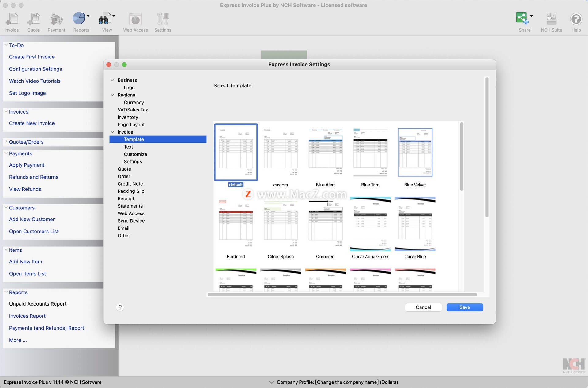
Task: Select the custom invoice template thumbnail
Action: pos(281,152)
